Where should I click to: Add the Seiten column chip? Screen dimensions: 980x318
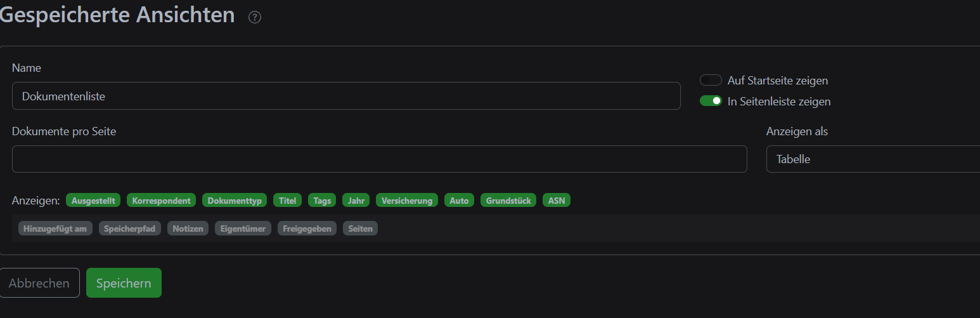coord(360,229)
